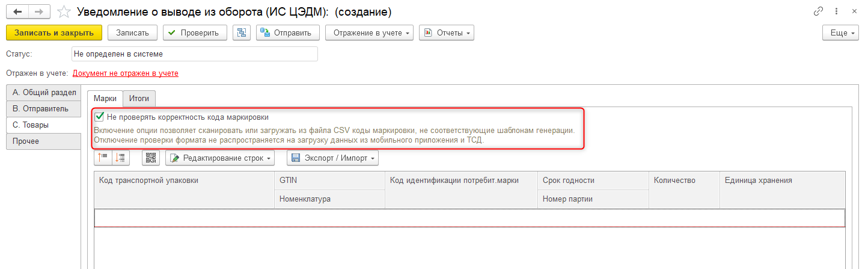868x269 pixels.
Task: Click the Срок годности column header
Action: [593, 180]
